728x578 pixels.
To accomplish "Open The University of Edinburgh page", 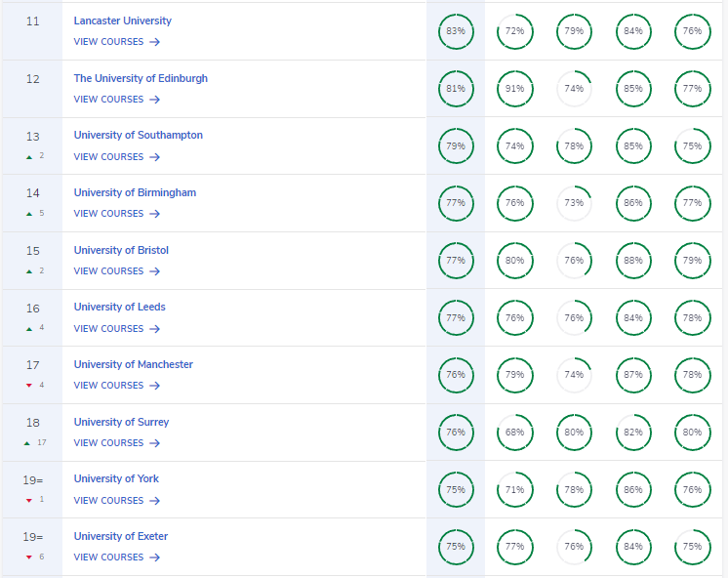I will point(141,78).
